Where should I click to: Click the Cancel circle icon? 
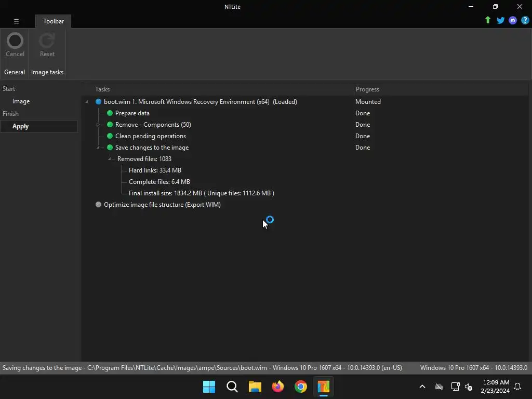[15, 41]
